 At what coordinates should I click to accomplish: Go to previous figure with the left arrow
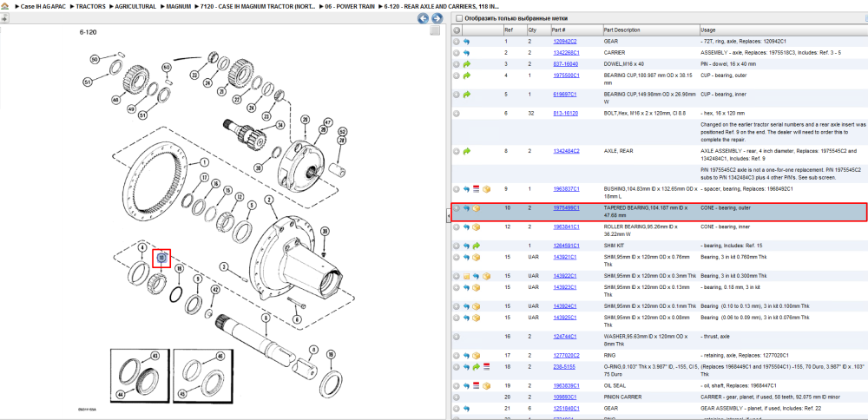pos(423,19)
